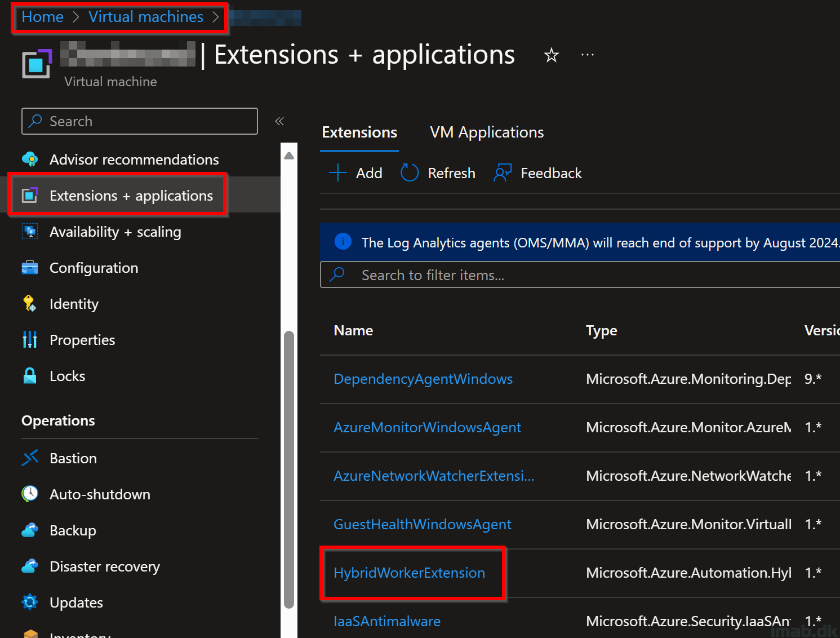Click the Extensions + applications sidebar icon

pos(30,196)
